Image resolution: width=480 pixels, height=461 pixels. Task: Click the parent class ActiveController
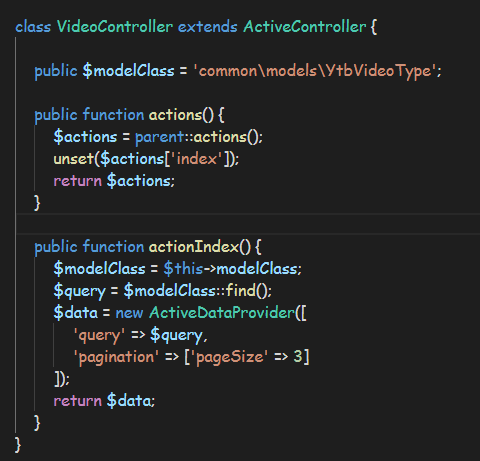(x=305, y=27)
